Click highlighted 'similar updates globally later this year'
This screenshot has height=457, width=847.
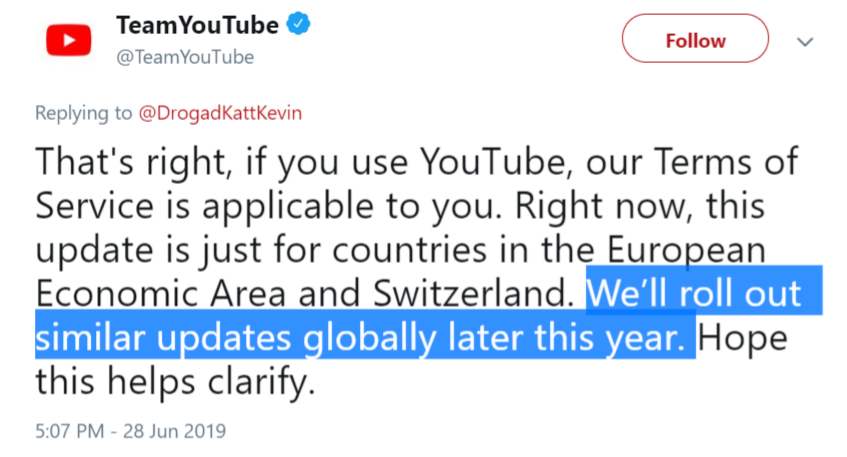click(360, 338)
